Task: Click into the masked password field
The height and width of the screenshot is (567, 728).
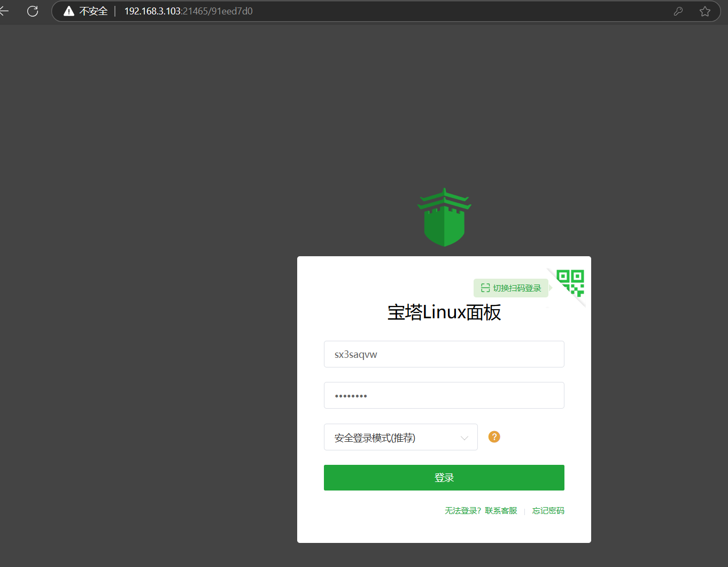Action: [x=444, y=395]
